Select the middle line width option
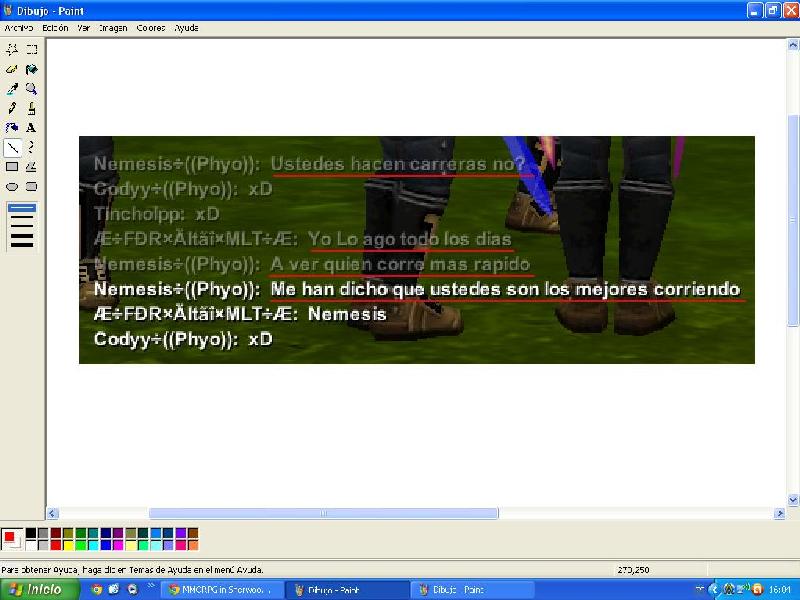The height and width of the screenshot is (600, 800). 22,226
